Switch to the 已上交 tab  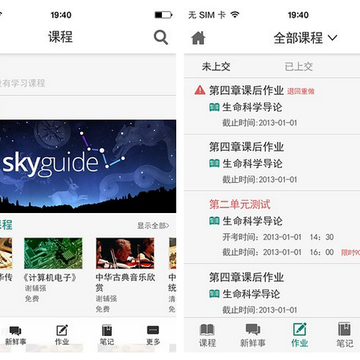coord(299,66)
